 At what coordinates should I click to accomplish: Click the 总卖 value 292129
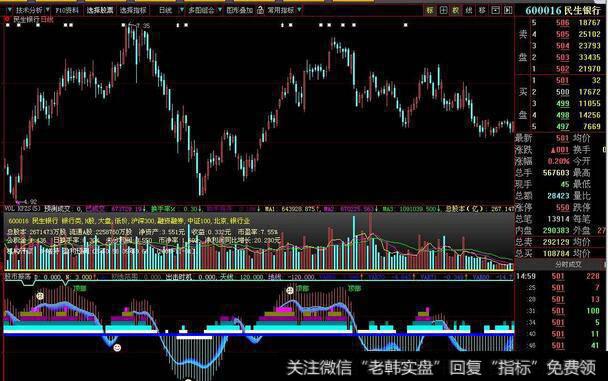click(x=556, y=242)
